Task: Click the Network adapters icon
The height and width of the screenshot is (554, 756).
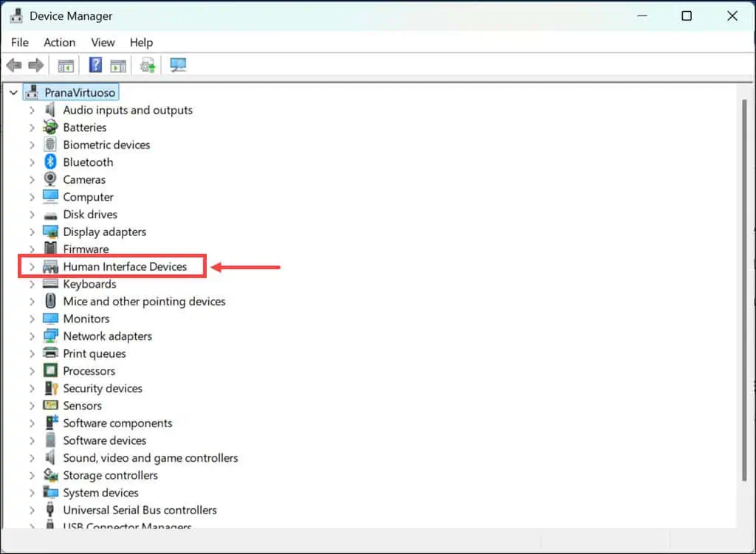Action: [x=50, y=336]
